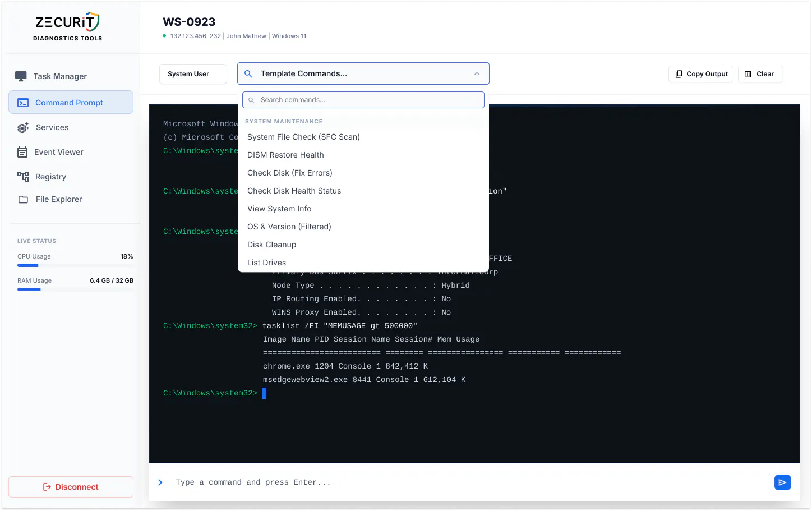812x511 pixels.
Task: Click the blinking terminal cursor
Action: point(264,393)
